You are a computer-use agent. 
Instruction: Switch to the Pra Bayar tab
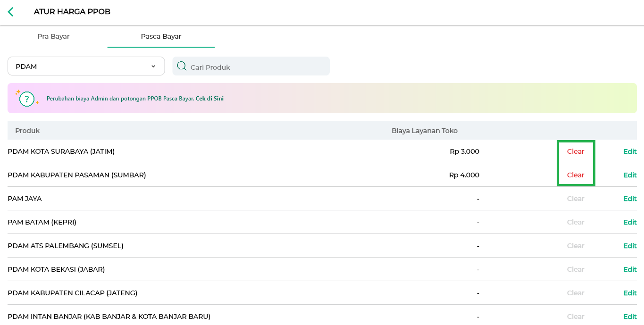click(x=53, y=36)
